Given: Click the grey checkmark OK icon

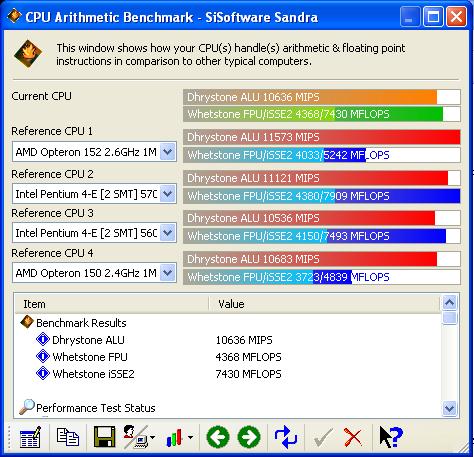Looking at the screenshot, I should [323, 437].
